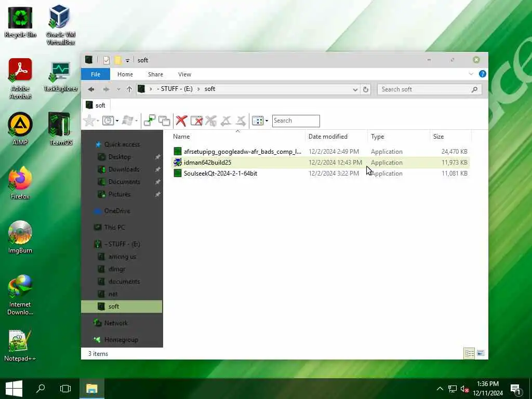Open Downloads in Quick access
Viewport: 532px width, 399px height.
[x=124, y=169]
